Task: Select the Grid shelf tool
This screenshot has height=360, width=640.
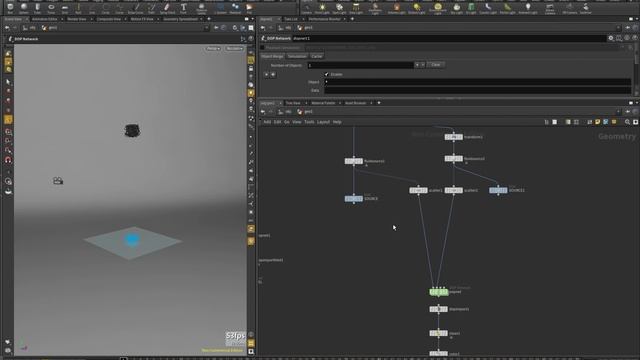Action: [x=64, y=8]
